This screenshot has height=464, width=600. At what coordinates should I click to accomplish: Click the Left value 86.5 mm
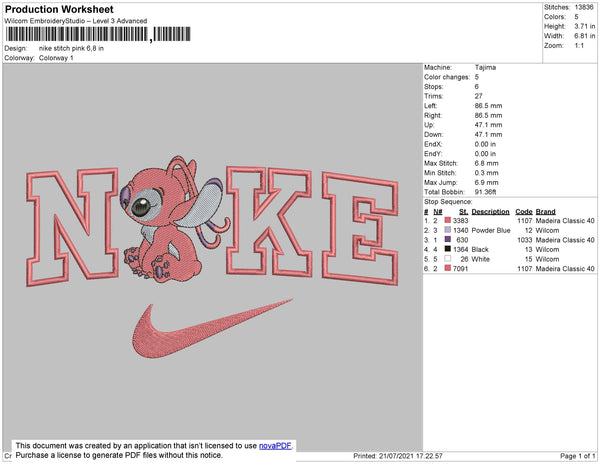click(488, 106)
